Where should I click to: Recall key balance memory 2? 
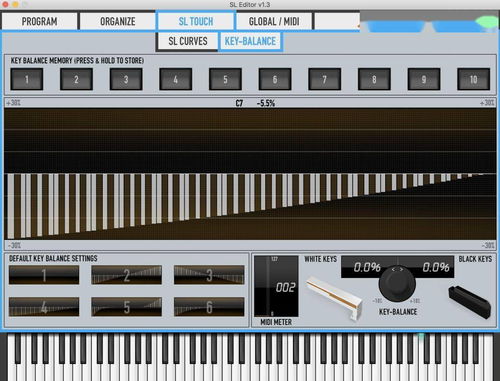coord(76,79)
